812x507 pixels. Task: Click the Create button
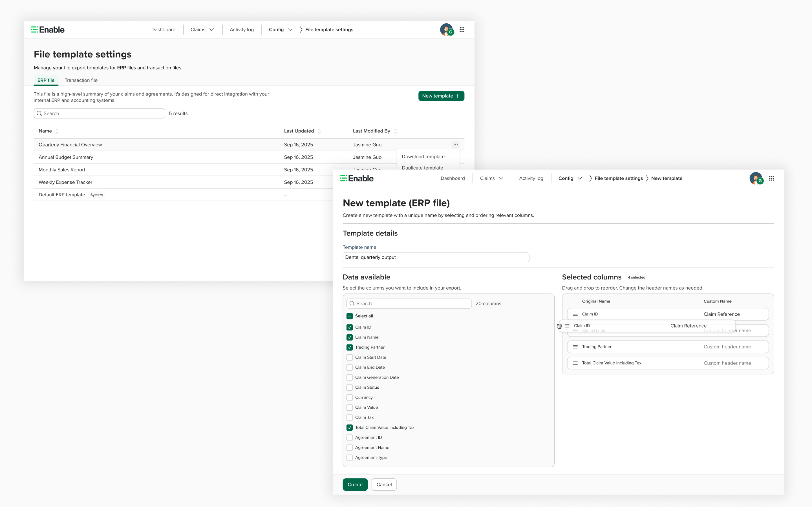(x=355, y=484)
